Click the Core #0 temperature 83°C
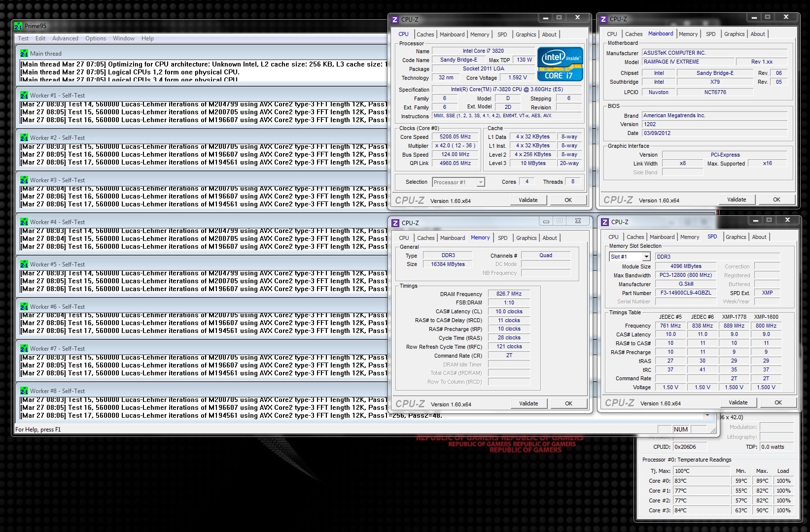The width and height of the screenshot is (810, 532). 702,481
